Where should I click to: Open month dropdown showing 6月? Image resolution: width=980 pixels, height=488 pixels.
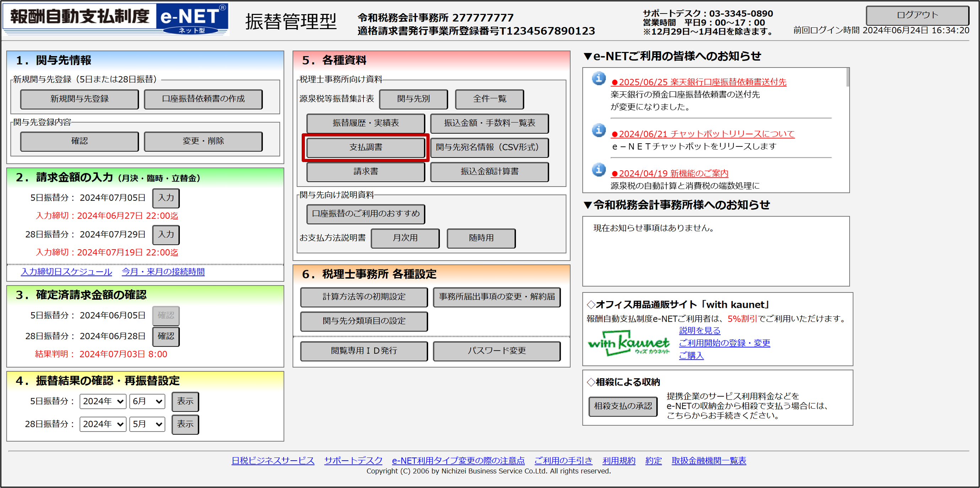coord(147,401)
